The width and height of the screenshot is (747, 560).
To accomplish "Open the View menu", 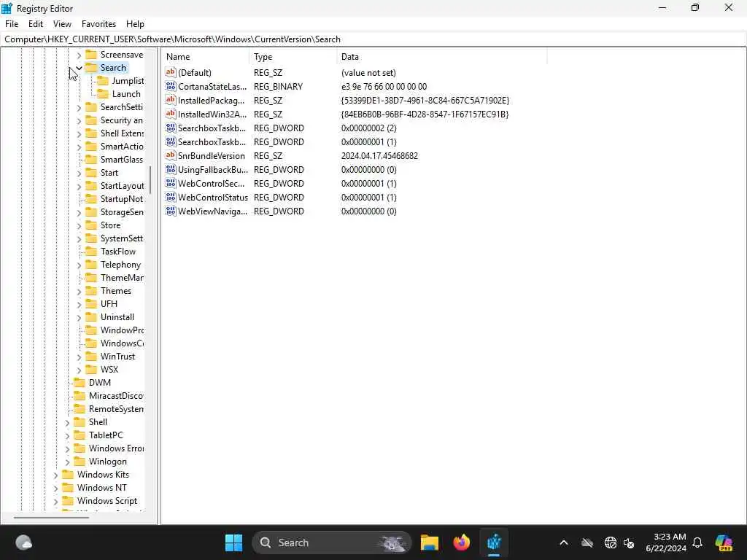I will click(x=62, y=24).
